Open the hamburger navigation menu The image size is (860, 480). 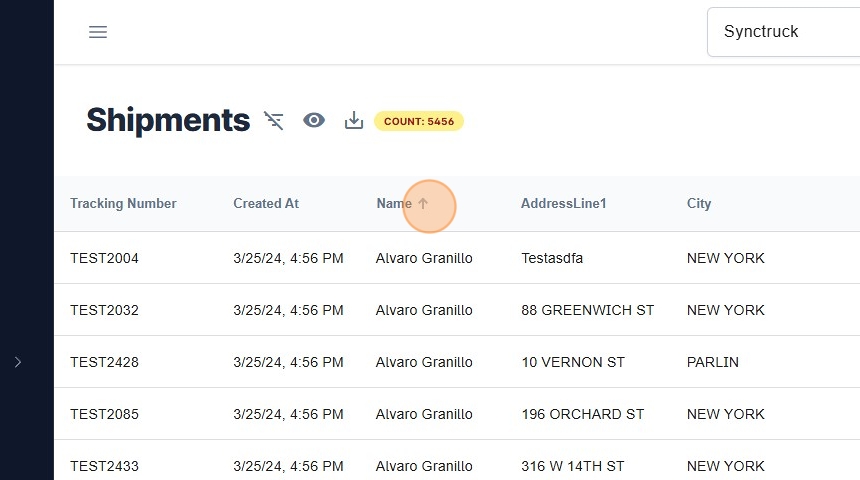pyautogui.click(x=98, y=32)
